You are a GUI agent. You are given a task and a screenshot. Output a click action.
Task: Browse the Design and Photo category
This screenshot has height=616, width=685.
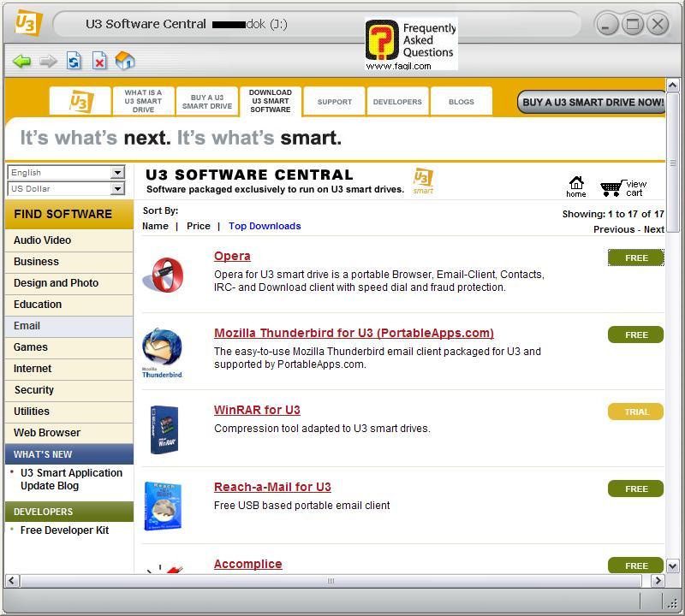(69, 283)
